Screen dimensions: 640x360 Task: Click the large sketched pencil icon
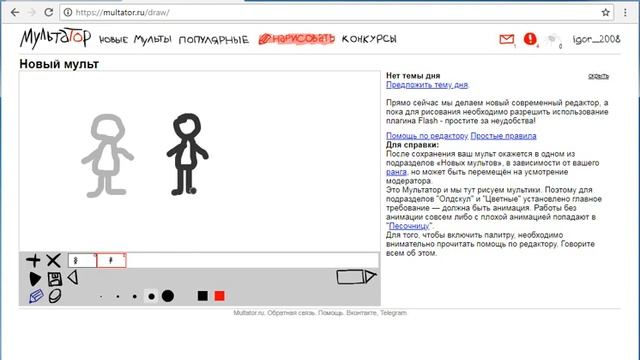(x=356, y=277)
